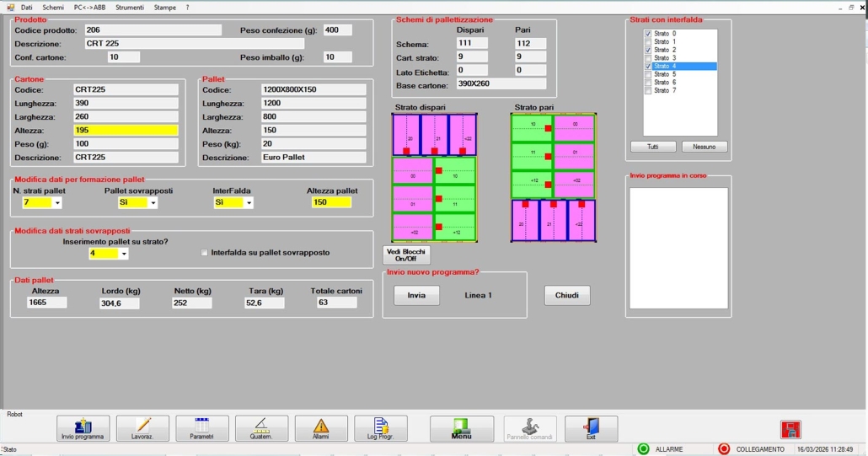Open the Log Progr. document icon
This screenshot has width=868, height=456.
click(381, 428)
